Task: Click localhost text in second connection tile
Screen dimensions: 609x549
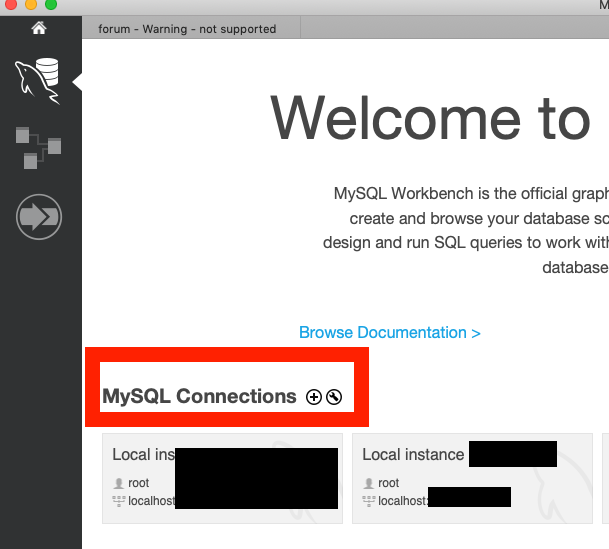Action: [402, 501]
